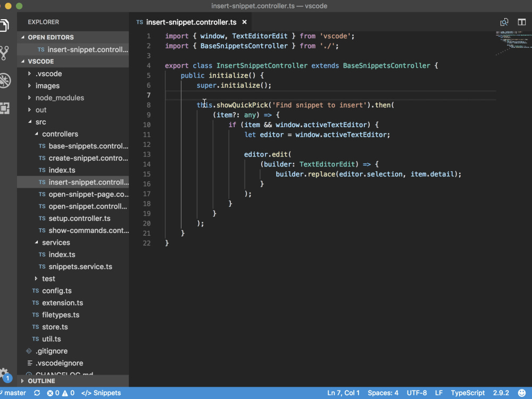Open create-snippet.controller file in tree

coord(73,158)
